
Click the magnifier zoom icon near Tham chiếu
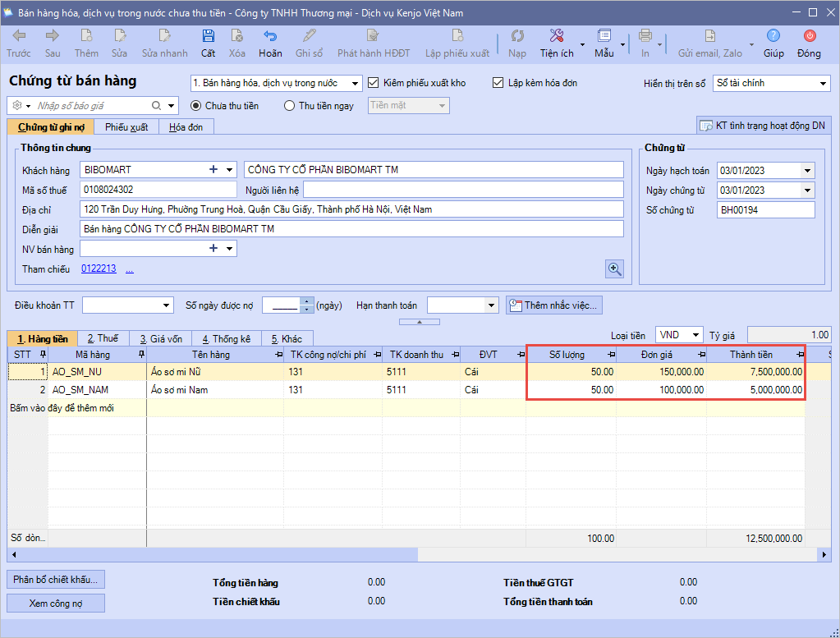click(614, 269)
